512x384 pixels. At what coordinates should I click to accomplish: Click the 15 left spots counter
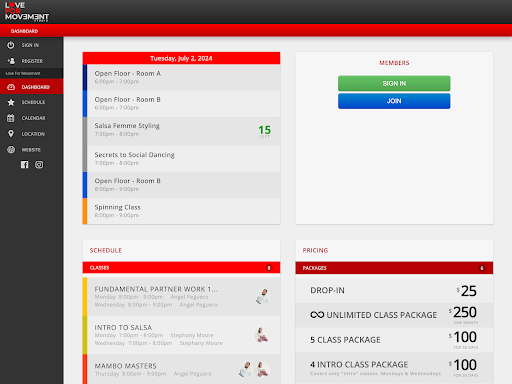[265, 132]
